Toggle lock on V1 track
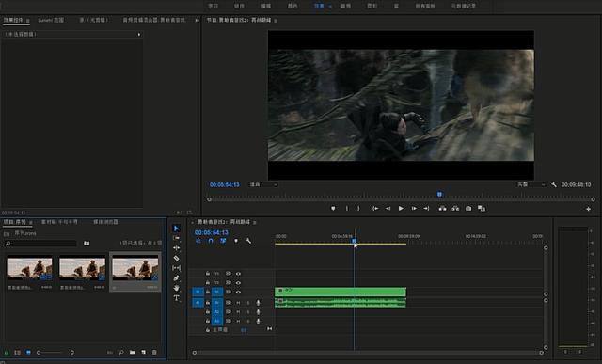Screen dimensions: 602x364 pyautogui.click(x=207, y=292)
